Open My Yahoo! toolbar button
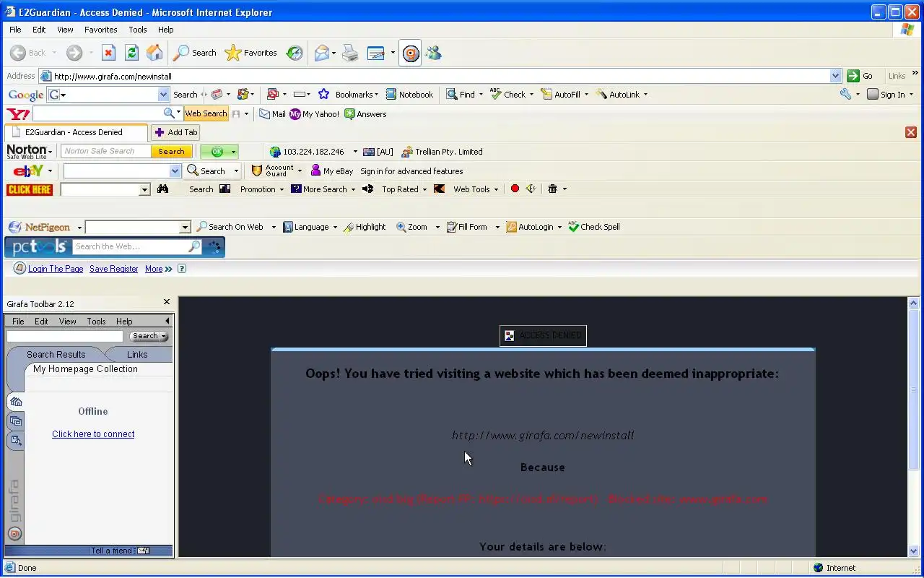The image size is (924, 578). click(x=314, y=114)
